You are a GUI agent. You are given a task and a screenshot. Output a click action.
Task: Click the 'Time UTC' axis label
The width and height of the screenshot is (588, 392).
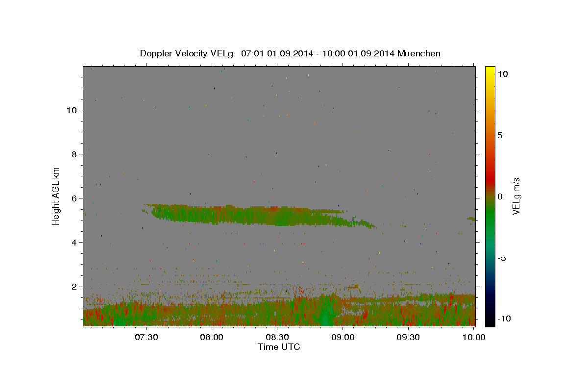279,347
